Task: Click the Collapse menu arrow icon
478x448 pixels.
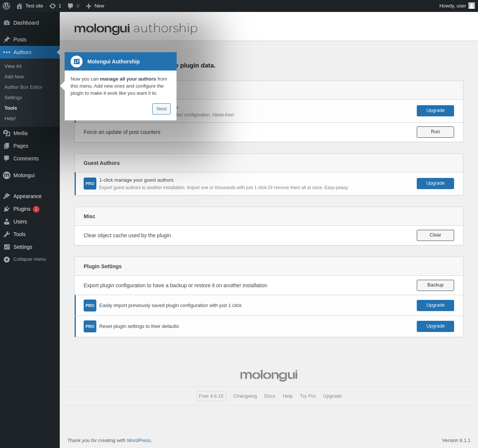Action: (7, 259)
